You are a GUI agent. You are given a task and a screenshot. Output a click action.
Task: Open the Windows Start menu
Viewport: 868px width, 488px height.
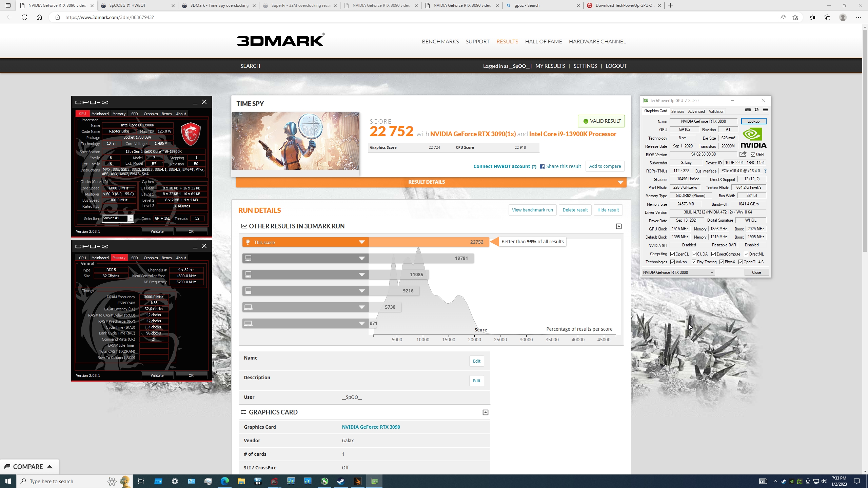point(8,481)
